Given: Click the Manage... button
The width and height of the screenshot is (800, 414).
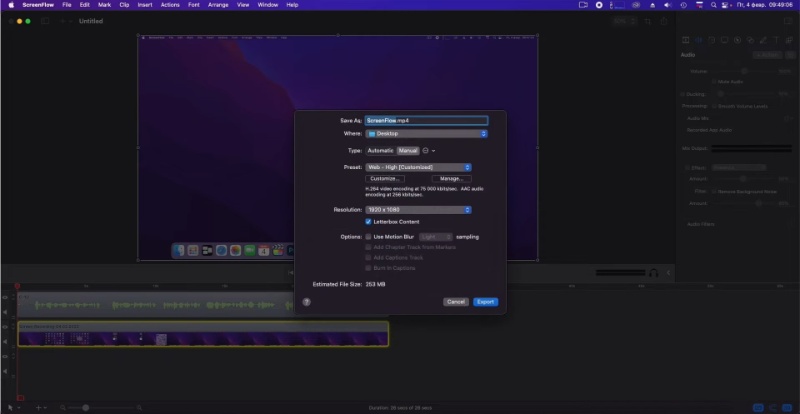Looking at the screenshot, I should click(x=452, y=179).
